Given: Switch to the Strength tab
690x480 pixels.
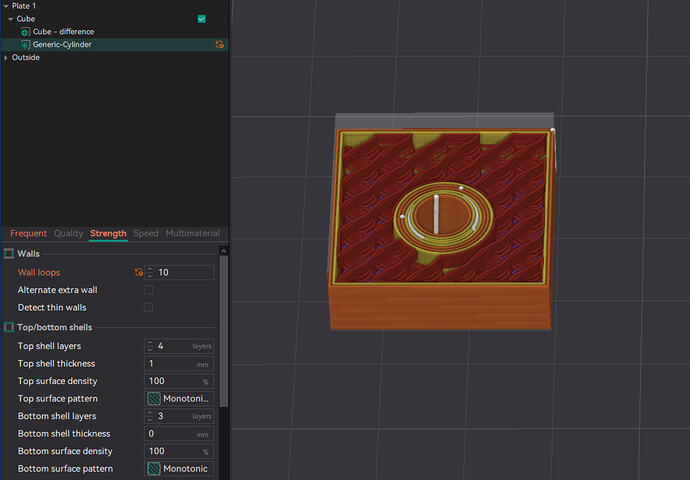Looking at the screenshot, I should 108,233.
